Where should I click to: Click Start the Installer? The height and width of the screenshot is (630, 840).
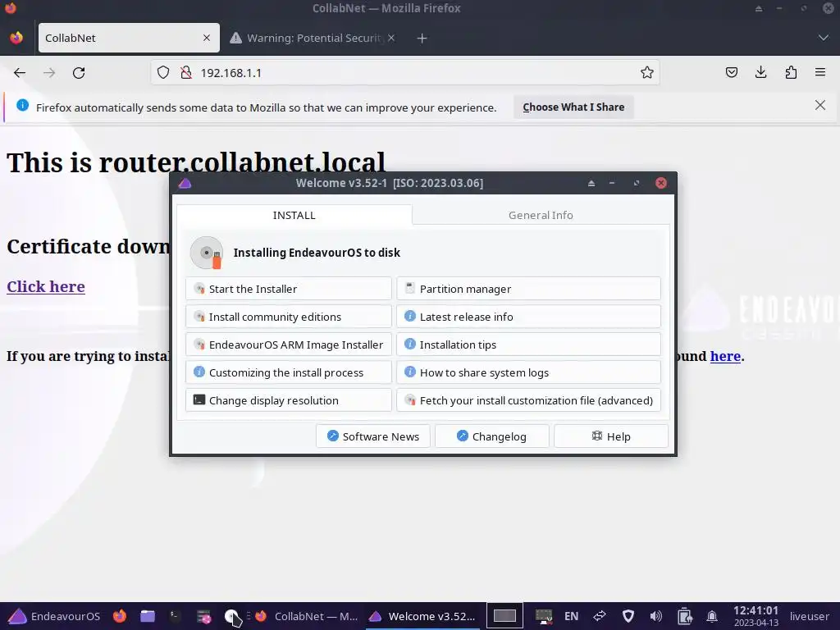pos(288,289)
